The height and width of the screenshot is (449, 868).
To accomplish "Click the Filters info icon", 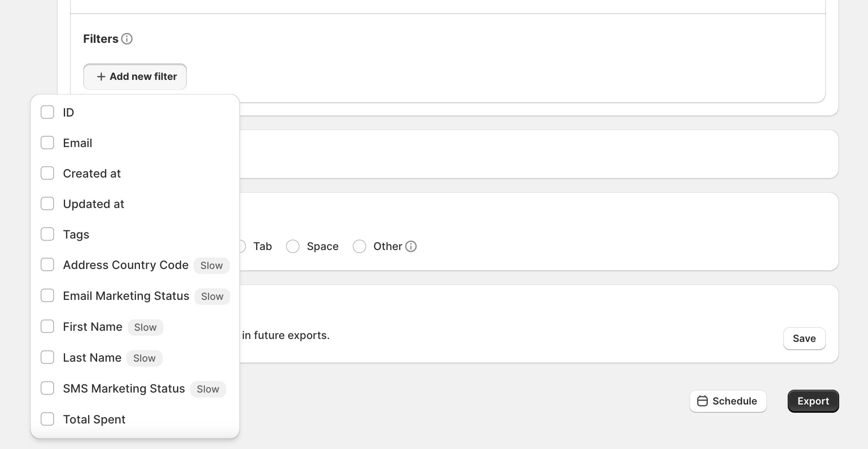I will [127, 39].
